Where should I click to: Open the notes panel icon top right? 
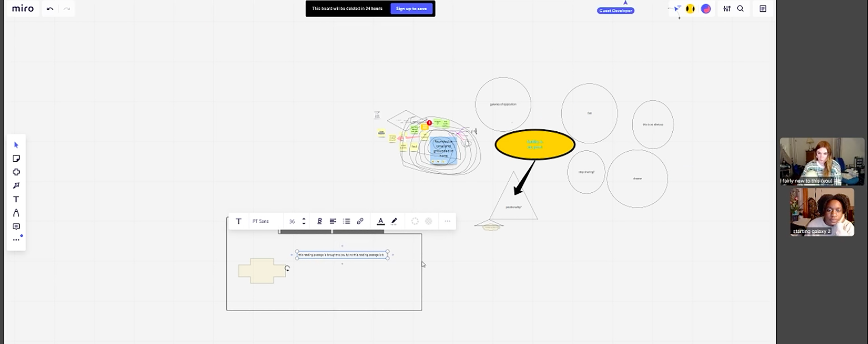click(763, 8)
